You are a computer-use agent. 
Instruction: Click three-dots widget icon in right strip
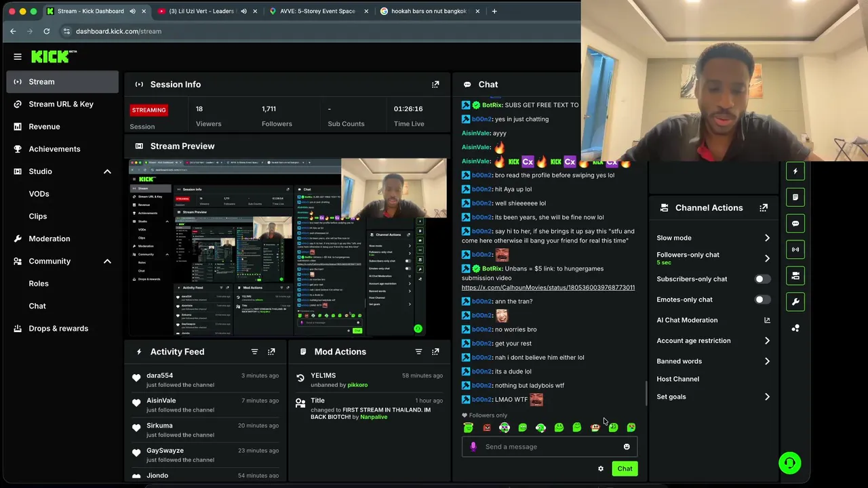795,328
